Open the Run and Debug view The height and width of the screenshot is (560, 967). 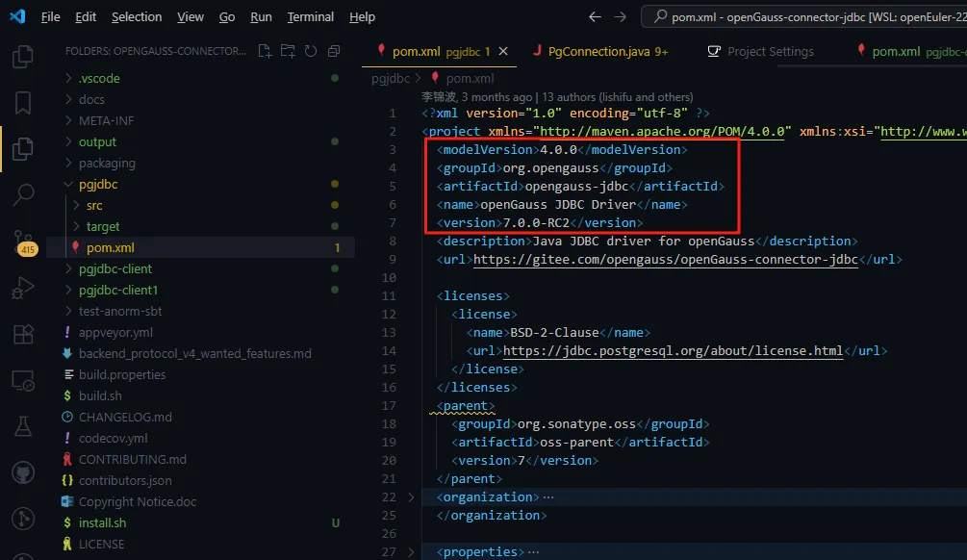[23, 288]
